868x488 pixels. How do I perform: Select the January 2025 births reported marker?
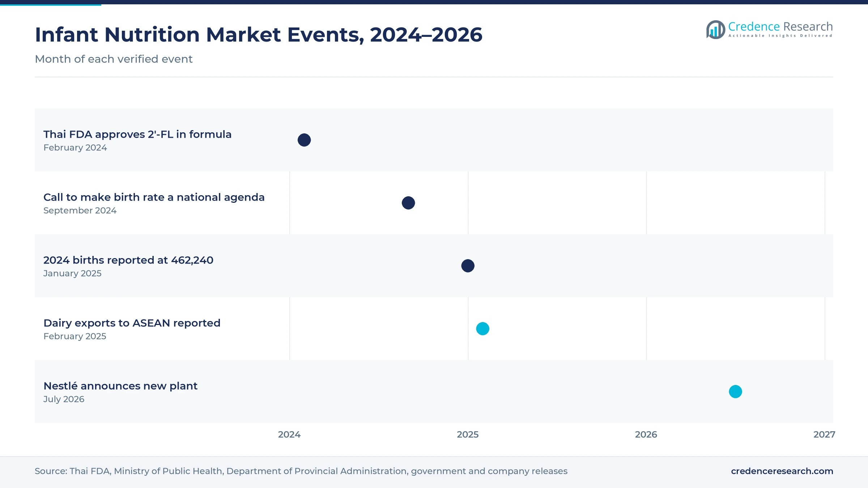coord(468,266)
